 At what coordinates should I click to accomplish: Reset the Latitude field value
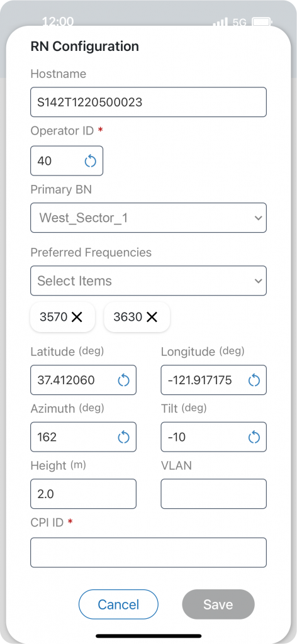[124, 380]
